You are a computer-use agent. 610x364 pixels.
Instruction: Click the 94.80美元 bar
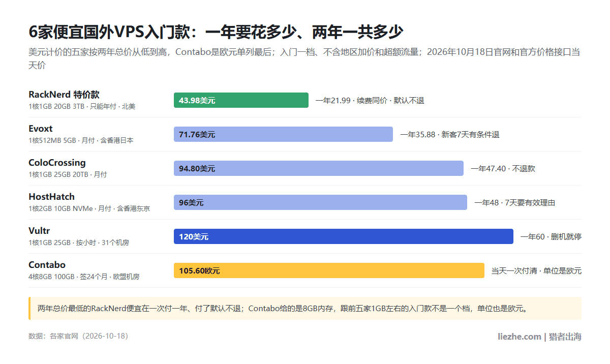tap(319, 168)
